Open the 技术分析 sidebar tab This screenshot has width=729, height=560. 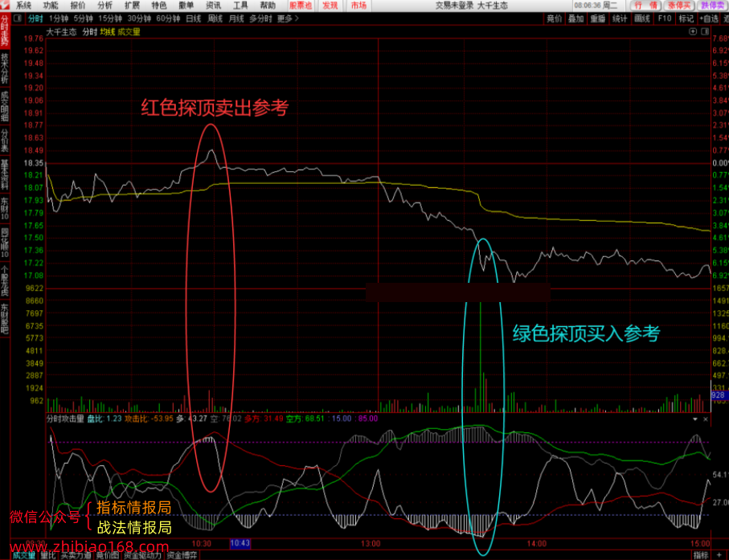[5, 68]
